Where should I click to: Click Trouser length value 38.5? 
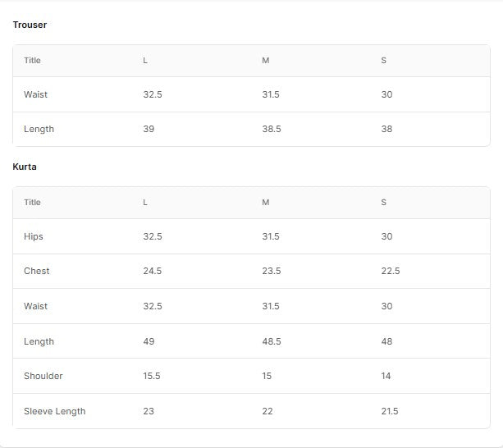pyautogui.click(x=271, y=130)
